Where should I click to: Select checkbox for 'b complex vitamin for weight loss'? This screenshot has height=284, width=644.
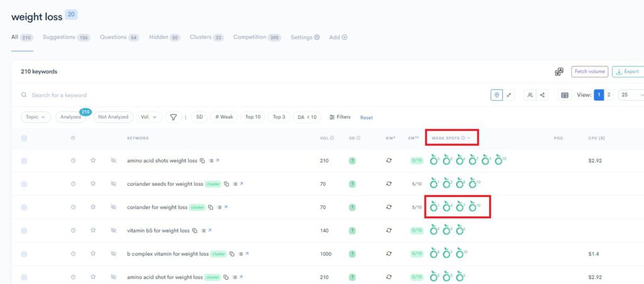[x=25, y=254]
